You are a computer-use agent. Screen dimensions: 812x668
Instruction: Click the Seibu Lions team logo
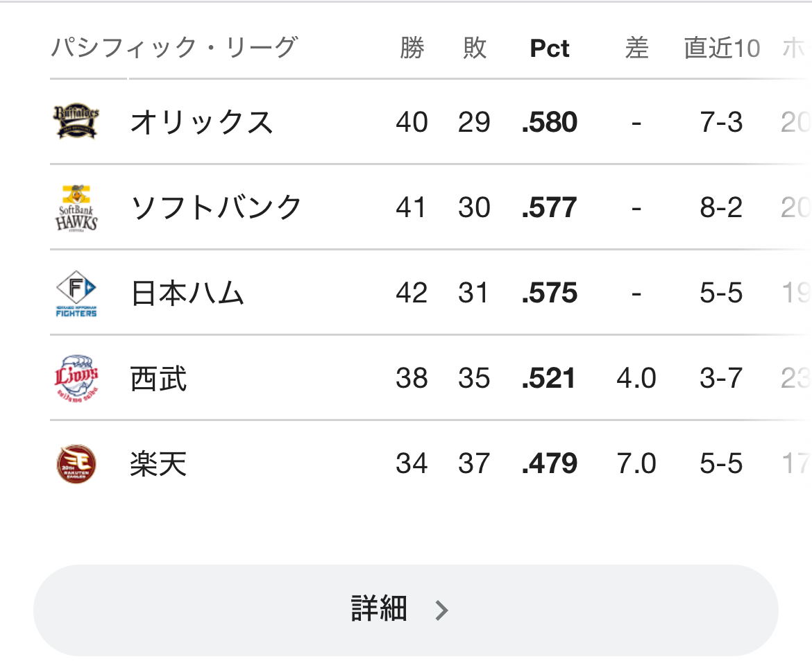tap(76, 378)
